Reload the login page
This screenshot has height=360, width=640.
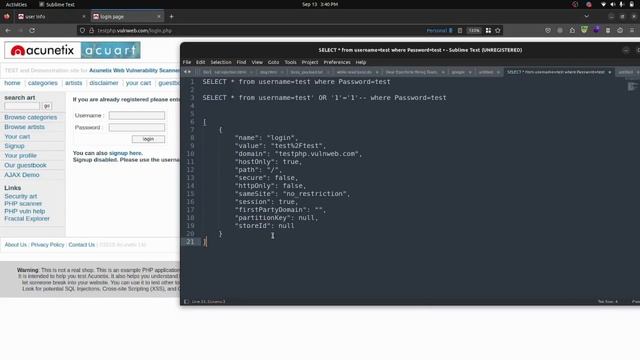click(x=32, y=30)
